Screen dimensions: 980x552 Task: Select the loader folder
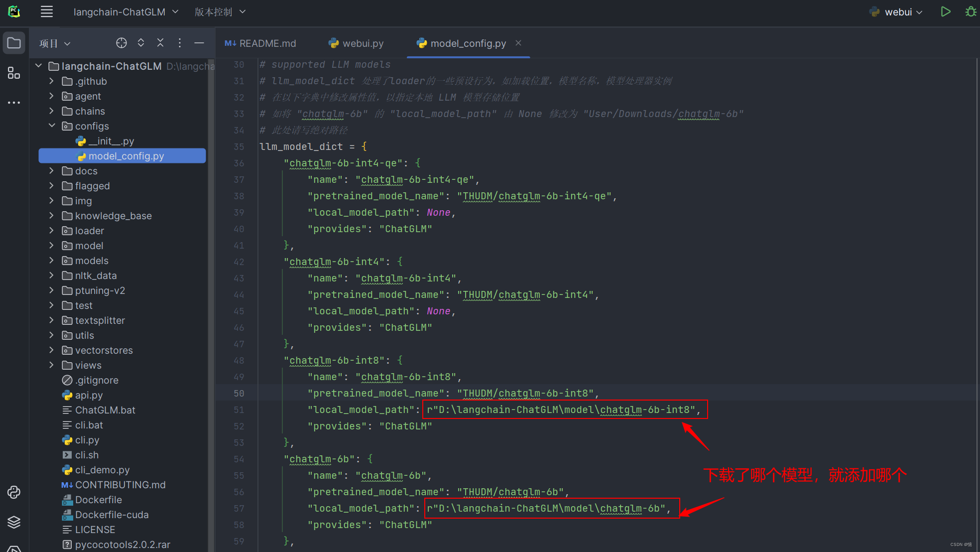click(83, 231)
